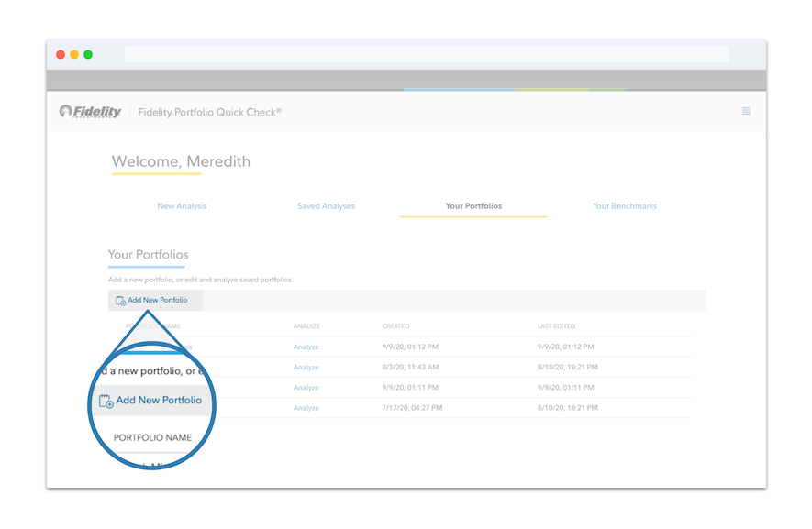
Task: Analyze the portfolio created 8/3/20, 11:43 AM
Action: 306,368
